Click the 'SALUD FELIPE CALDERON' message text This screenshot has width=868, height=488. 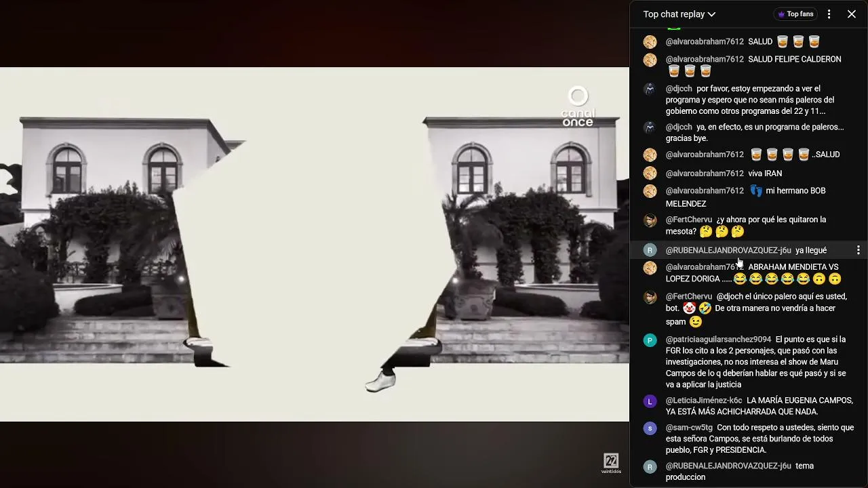(x=795, y=59)
